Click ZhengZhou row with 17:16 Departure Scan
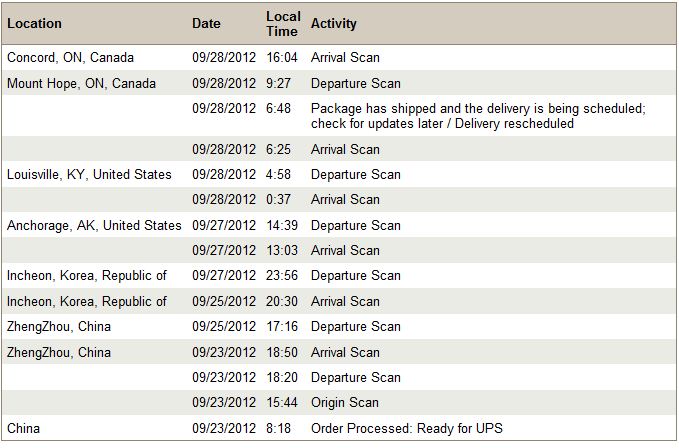679x448 pixels. pyautogui.click(x=339, y=326)
